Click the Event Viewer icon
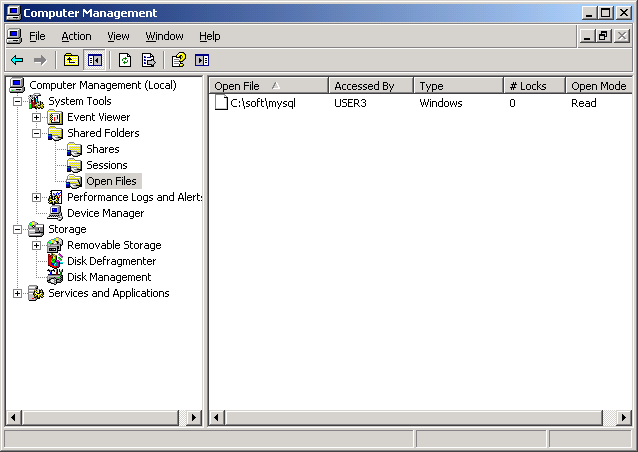The height and width of the screenshot is (452, 638). point(55,118)
